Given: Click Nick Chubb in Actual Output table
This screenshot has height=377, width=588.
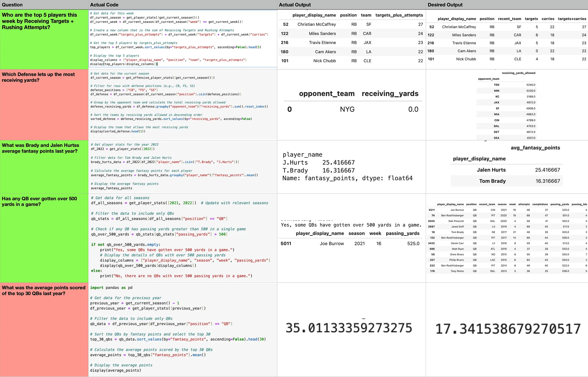Looking at the screenshot, I should click(x=325, y=61).
